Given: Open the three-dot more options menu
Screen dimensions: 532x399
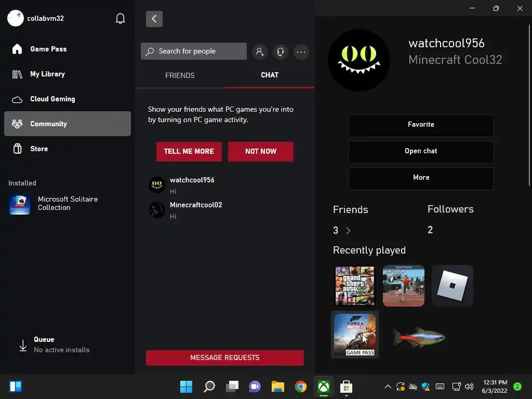Looking at the screenshot, I should (301, 51).
